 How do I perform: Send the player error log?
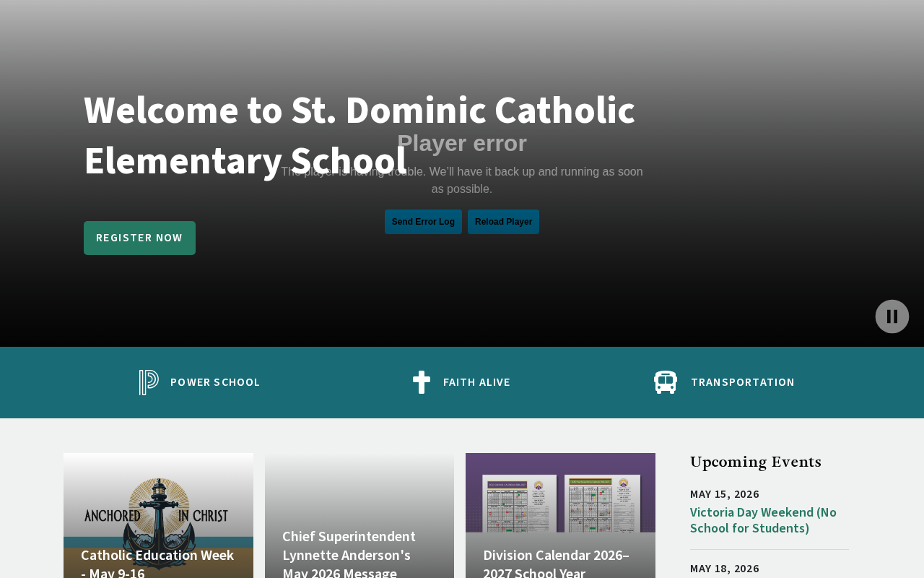click(x=423, y=222)
